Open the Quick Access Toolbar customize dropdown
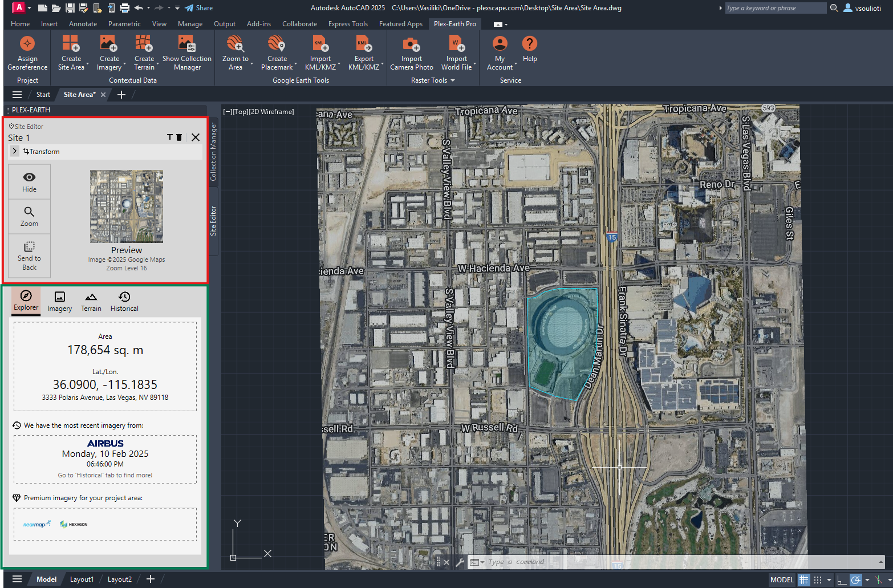 [177, 8]
